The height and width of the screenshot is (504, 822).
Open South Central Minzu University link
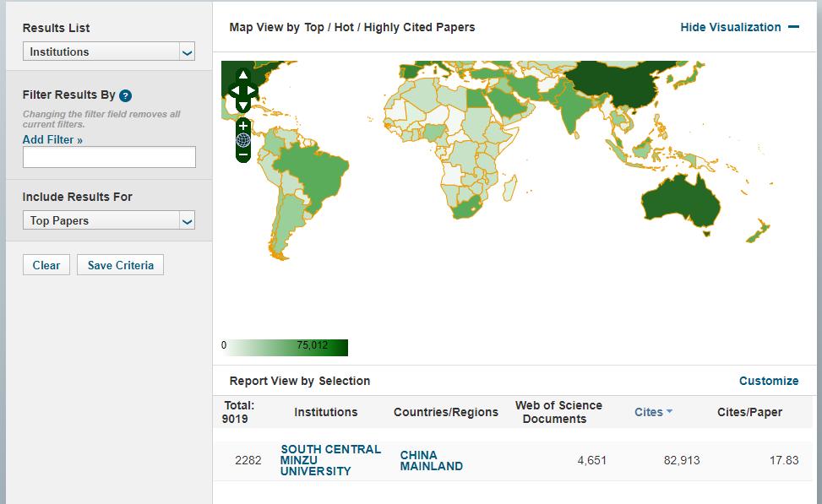330,460
